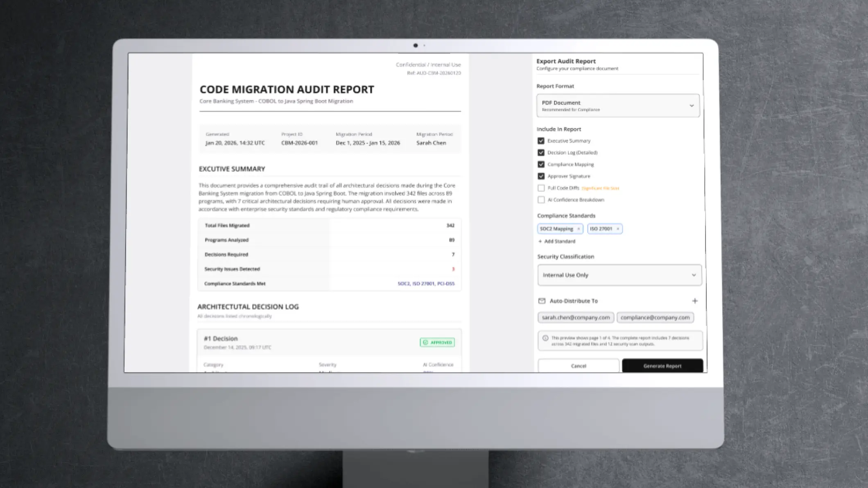Click the Add Standard plus icon
868x488 pixels.
click(541, 242)
